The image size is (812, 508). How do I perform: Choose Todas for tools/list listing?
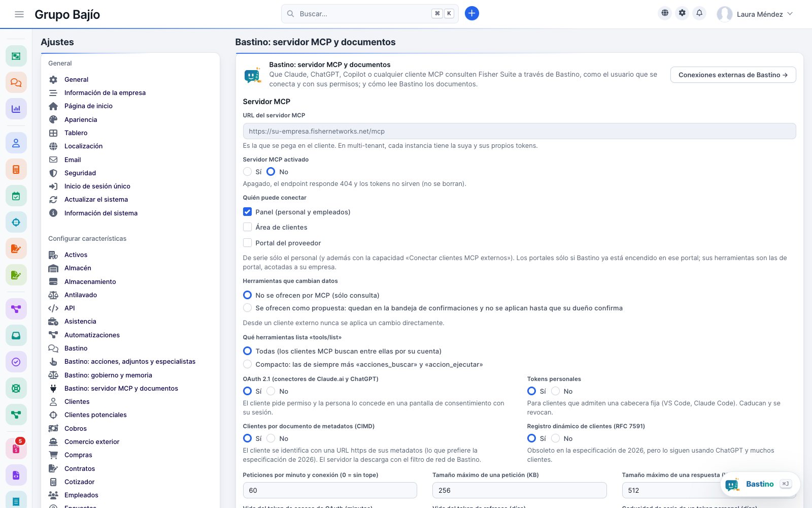(247, 351)
